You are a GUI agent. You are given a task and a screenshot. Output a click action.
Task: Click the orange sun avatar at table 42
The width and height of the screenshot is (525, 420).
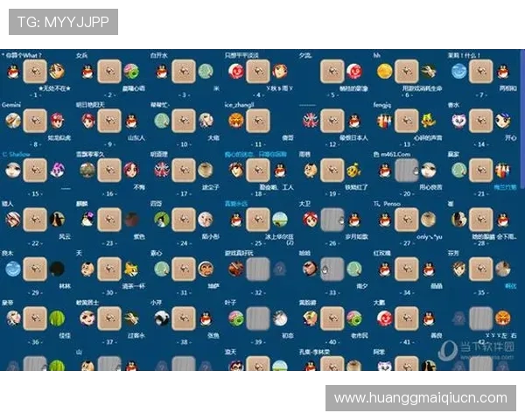click(502, 318)
